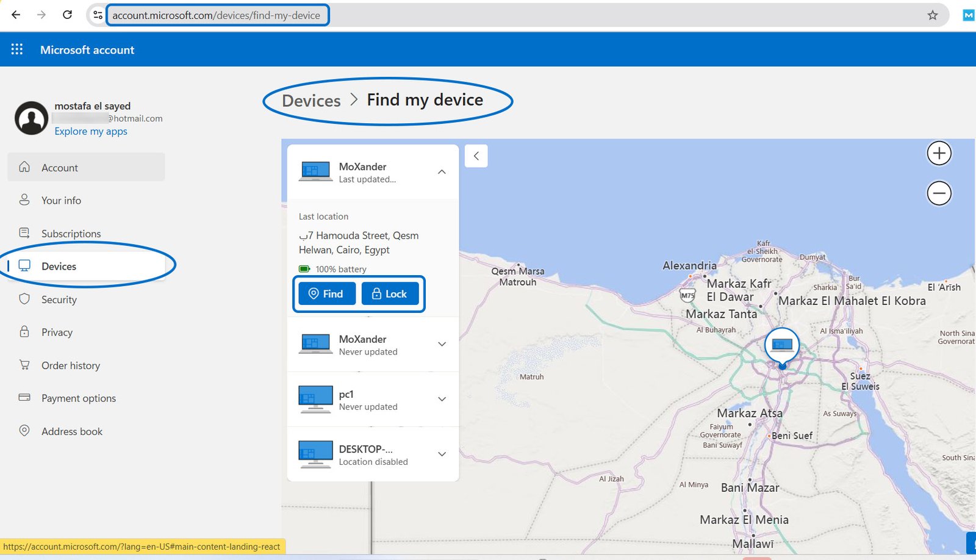Viewport: 976px width, 560px height.
Task: Click the Address book pin icon
Action: click(x=24, y=431)
